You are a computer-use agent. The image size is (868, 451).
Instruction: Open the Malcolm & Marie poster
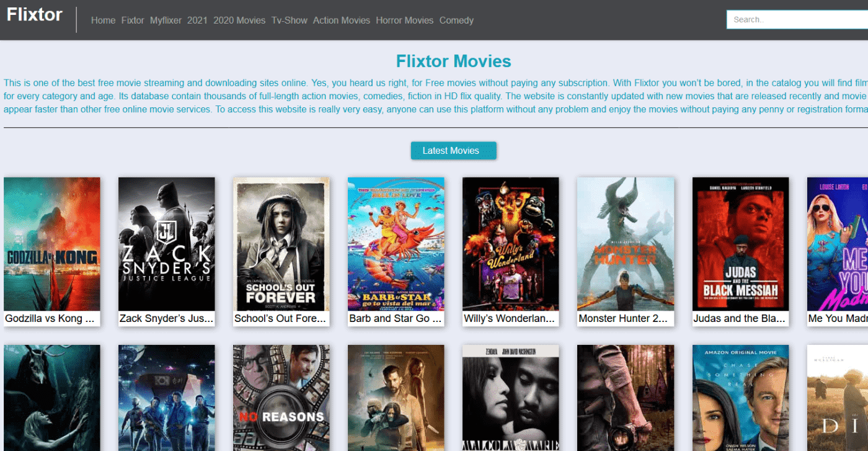tap(511, 398)
